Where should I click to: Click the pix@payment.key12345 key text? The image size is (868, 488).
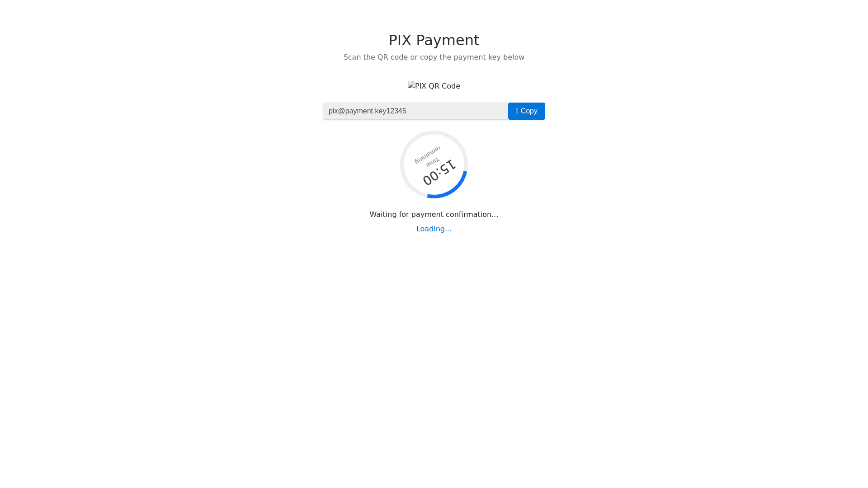(368, 111)
